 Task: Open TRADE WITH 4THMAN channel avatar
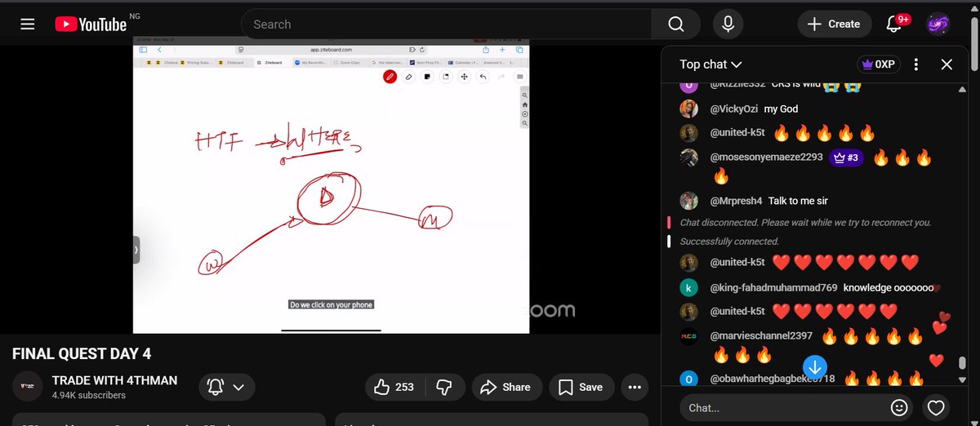28,387
